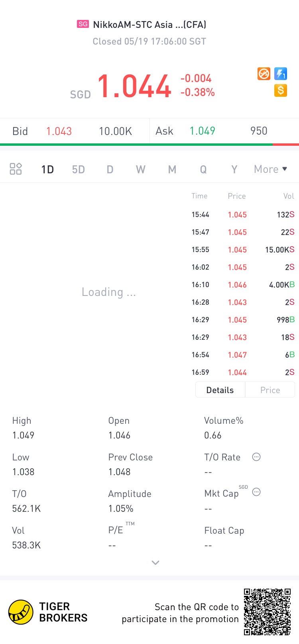Scan the promotion QR code image
The width and height of the screenshot is (299, 644).
[267, 611]
